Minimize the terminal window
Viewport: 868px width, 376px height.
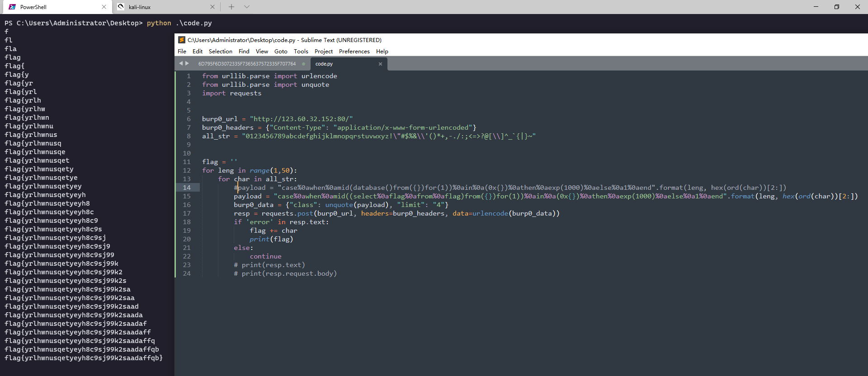click(x=816, y=7)
